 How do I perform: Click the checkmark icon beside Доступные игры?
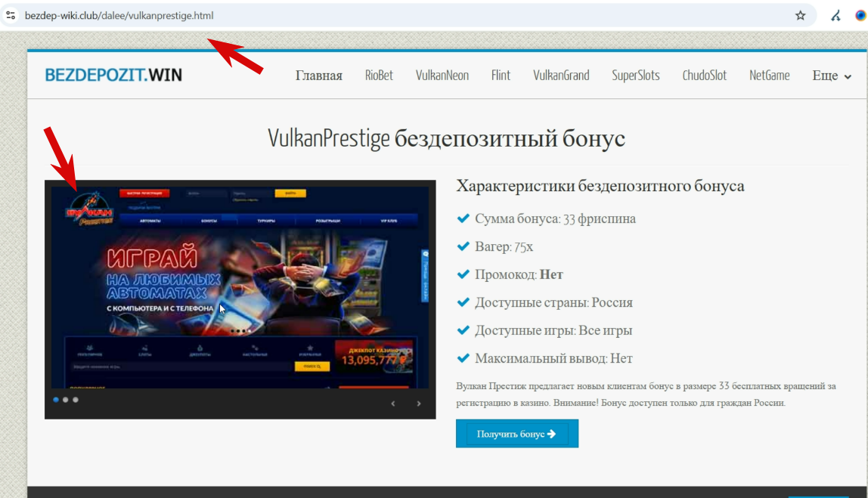click(x=463, y=330)
